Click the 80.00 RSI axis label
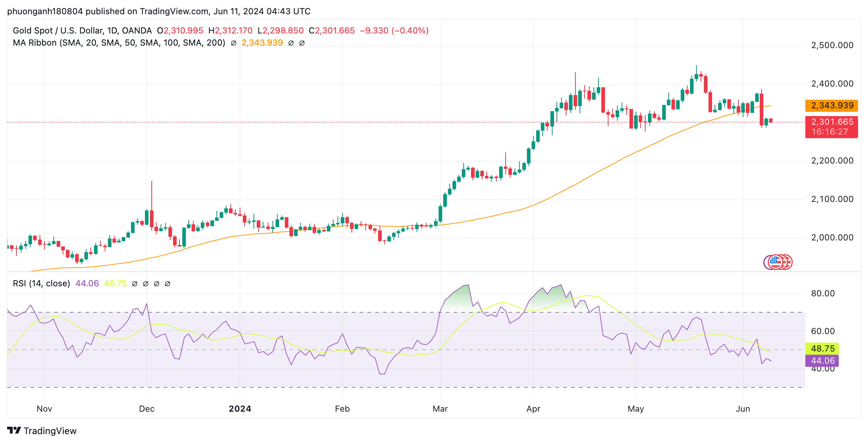 tap(823, 293)
